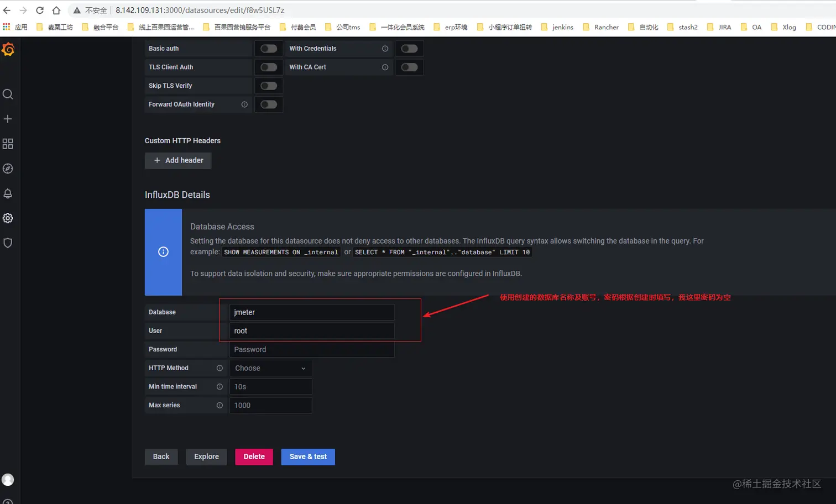Open the Server Admin shield icon
Viewport: 836px width, 504px height.
8,243
